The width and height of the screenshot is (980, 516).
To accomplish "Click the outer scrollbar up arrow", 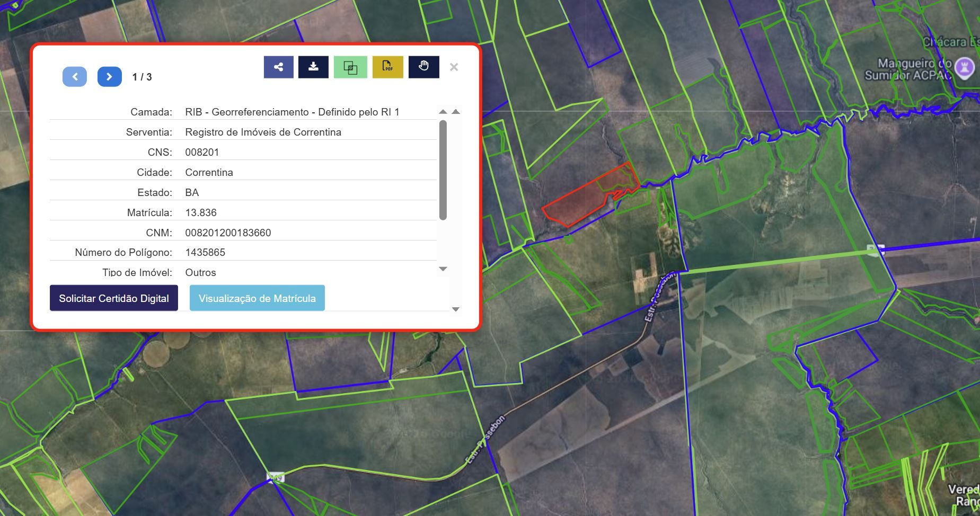I will pos(456,112).
